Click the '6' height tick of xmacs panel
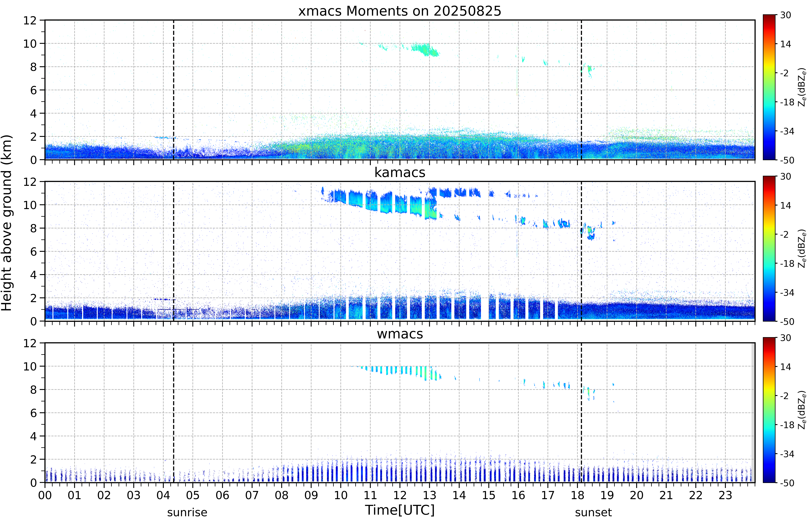 (x=33, y=90)
